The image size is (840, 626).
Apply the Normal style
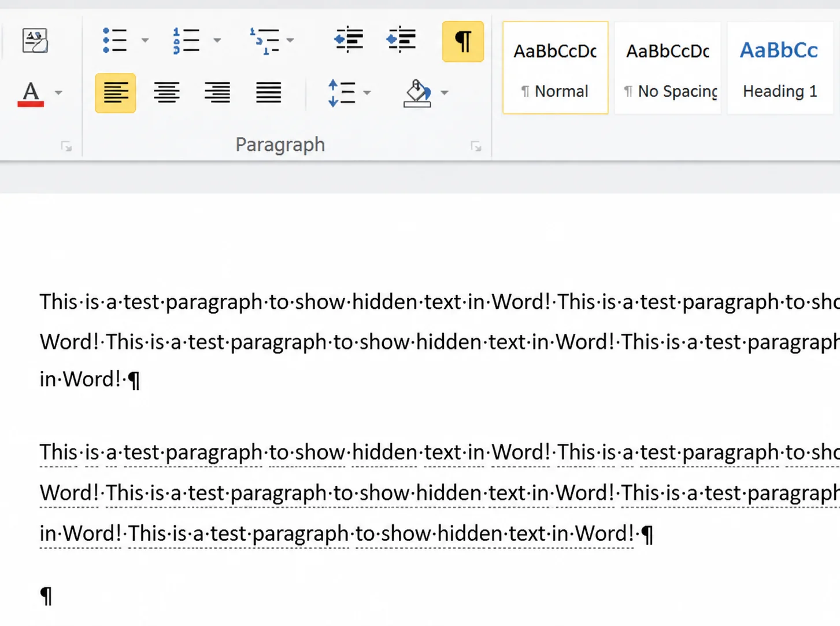pos(555,68)
